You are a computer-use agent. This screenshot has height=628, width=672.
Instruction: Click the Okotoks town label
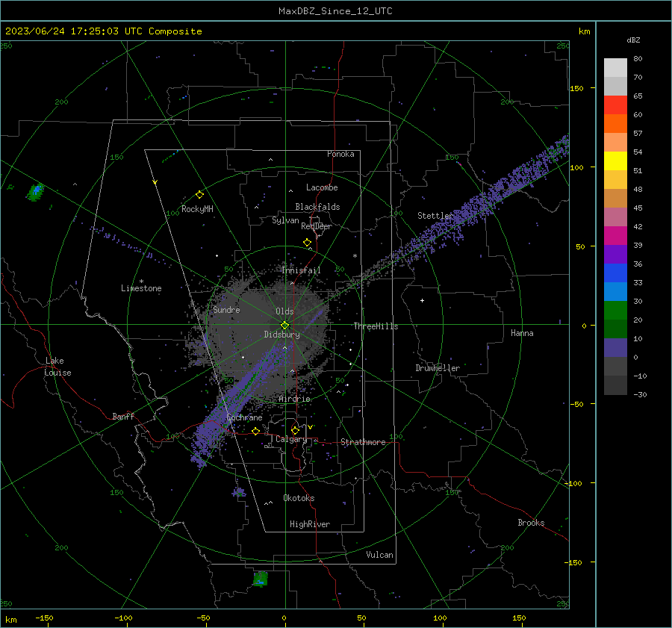(299, 498)
